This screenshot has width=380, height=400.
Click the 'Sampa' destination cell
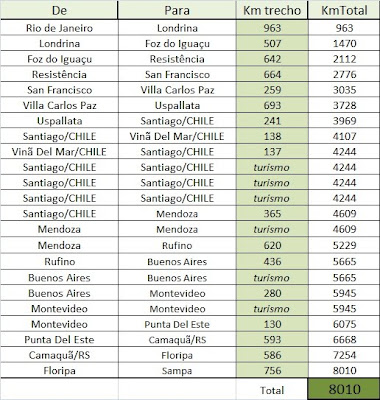pos(177,371)
